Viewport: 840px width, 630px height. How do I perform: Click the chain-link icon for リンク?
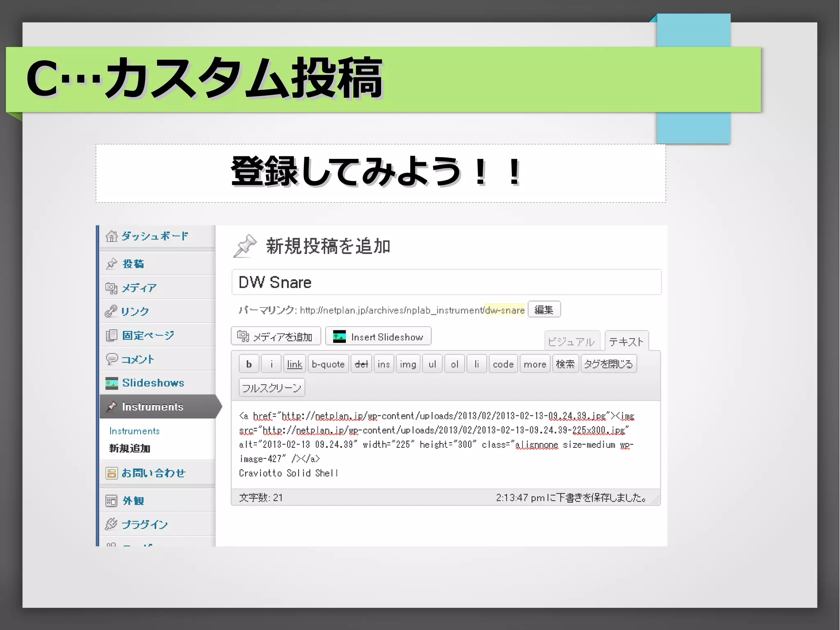(111, 312)
